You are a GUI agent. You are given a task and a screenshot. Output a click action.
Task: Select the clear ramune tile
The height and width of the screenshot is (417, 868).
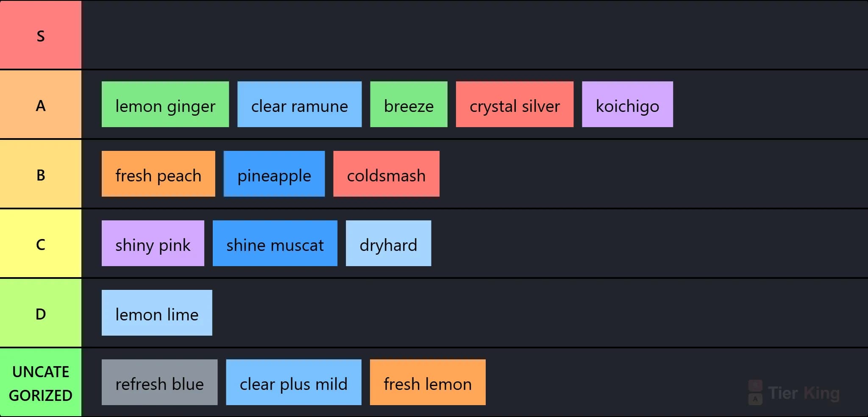click(x=299, y=104)
